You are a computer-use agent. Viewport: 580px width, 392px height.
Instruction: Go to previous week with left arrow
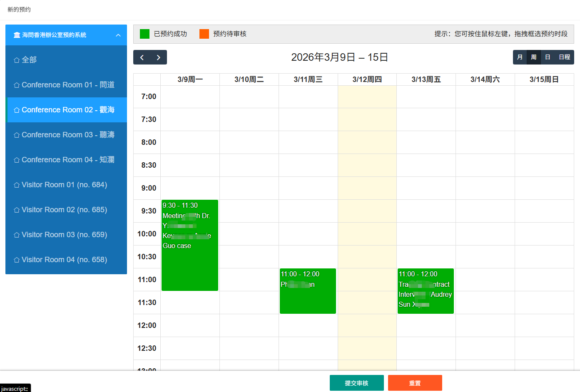click(x=142, y=57)
